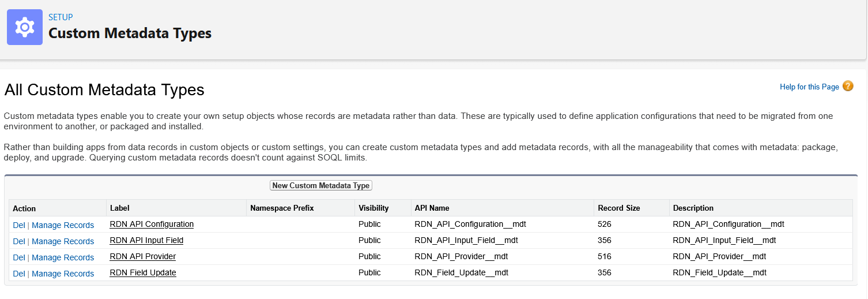Click the orange help question mark icon
The height and width of the screenshot is (299, 868).
[x=847, y=86]
